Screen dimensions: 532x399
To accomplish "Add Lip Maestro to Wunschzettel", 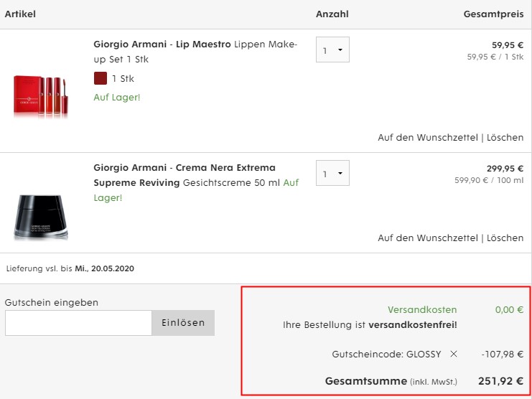I will click(428, 138).
